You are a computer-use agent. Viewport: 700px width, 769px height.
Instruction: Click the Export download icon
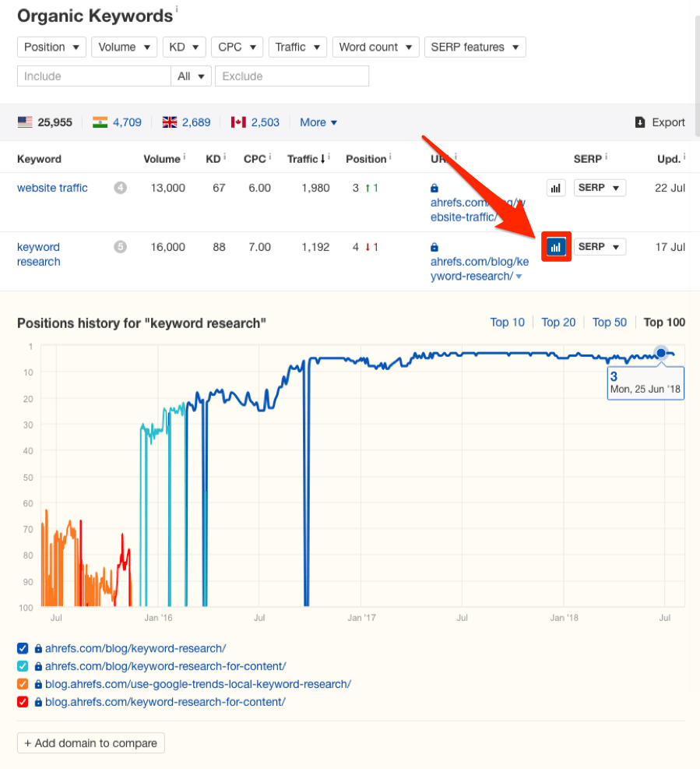[x=640, y=122]
